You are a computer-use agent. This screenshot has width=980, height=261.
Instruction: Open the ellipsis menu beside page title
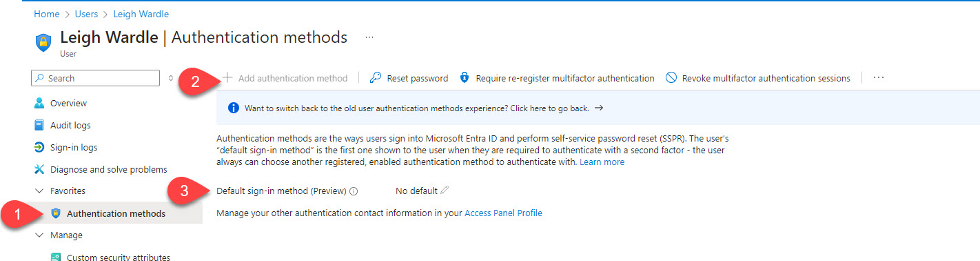[369, 37]
